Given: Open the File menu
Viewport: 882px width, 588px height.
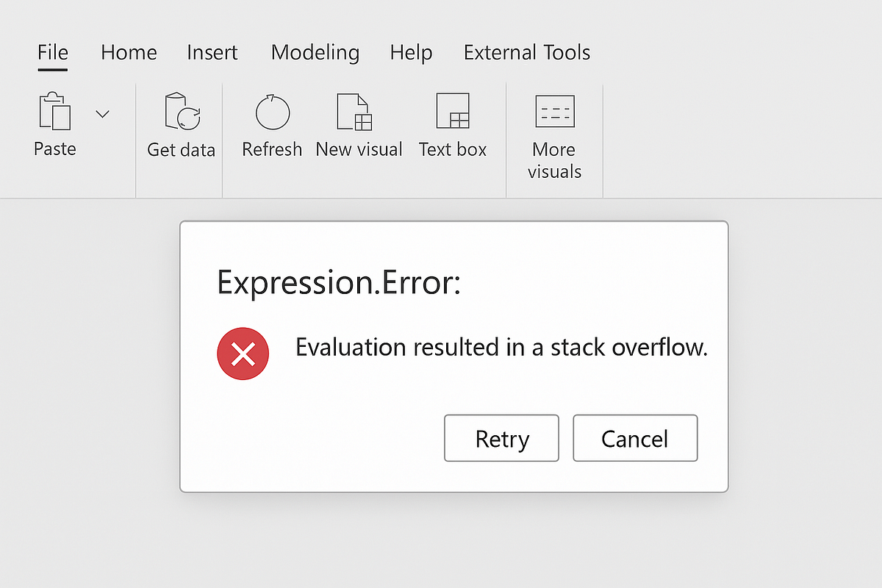Looking at the screenshot, I should click(52, 52).
